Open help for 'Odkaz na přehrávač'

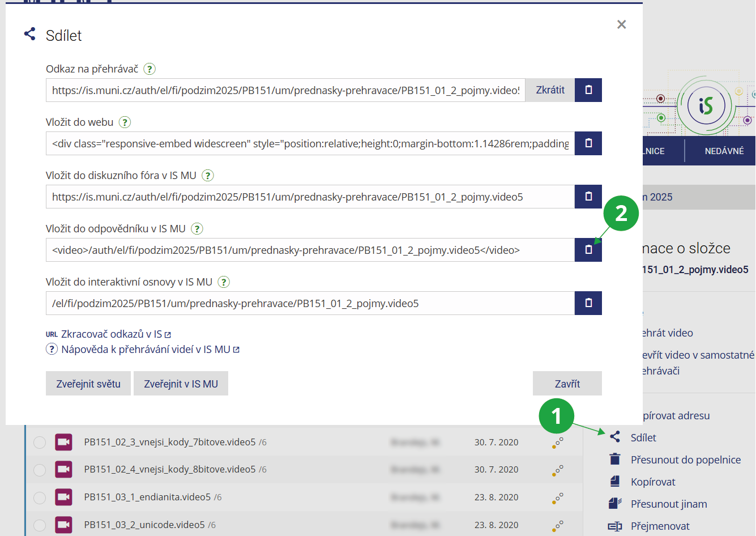click(x=150, y=69)
